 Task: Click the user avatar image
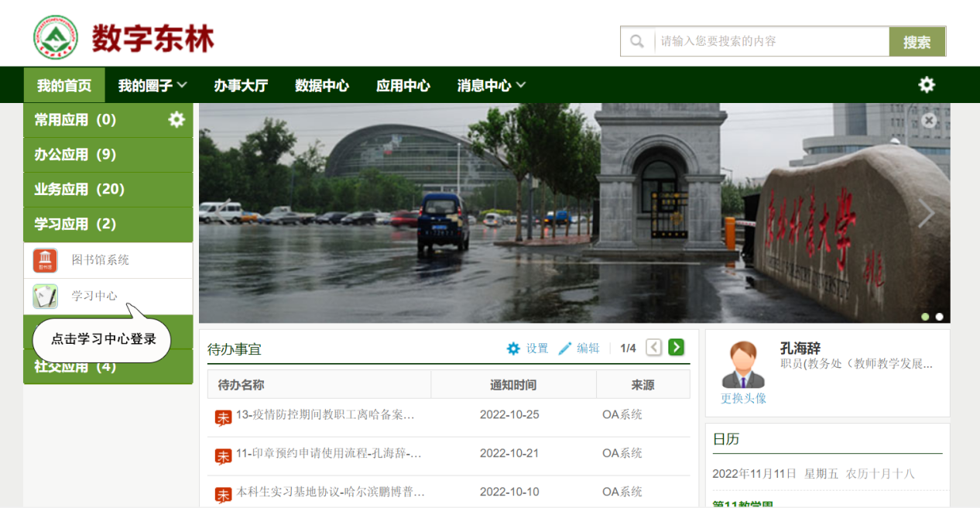click(x=743, y=364)
